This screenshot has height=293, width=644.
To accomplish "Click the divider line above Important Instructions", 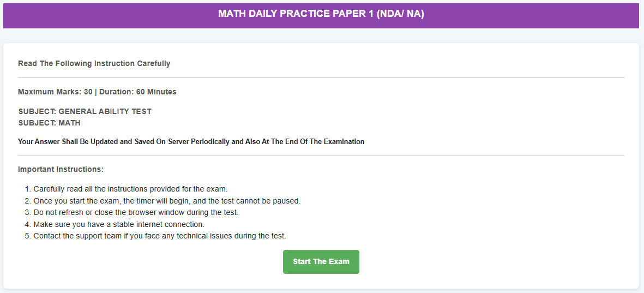I will tap(321, 156).
